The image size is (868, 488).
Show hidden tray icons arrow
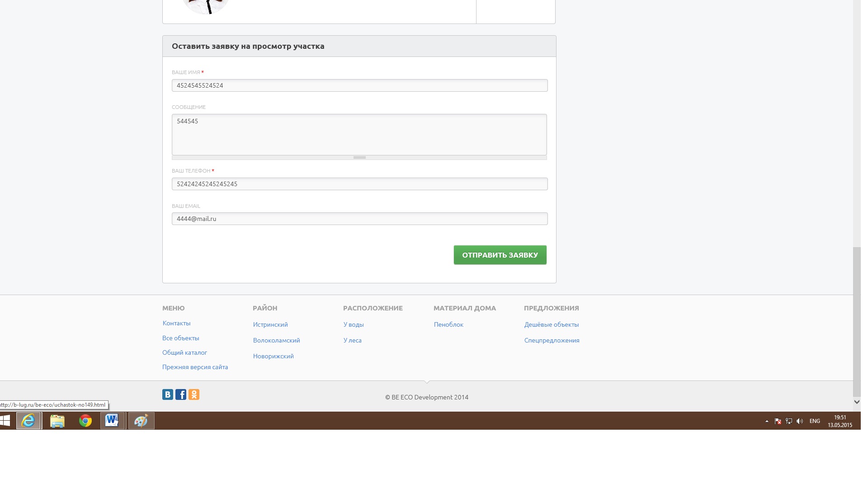pyautogui.click(x=767, y=421)
